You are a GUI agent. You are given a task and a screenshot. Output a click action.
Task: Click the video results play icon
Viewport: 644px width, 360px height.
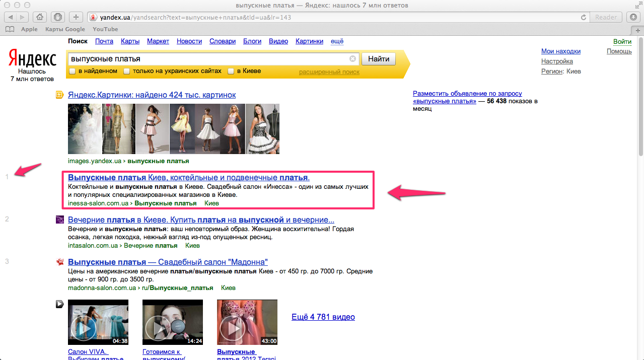point(59,304)
